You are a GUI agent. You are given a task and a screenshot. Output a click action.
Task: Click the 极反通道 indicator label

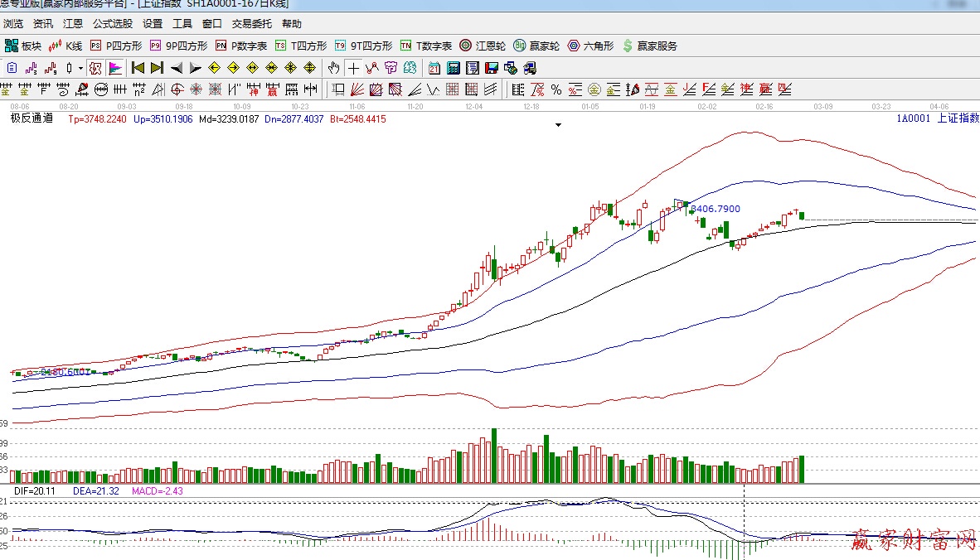pos(32,118)
